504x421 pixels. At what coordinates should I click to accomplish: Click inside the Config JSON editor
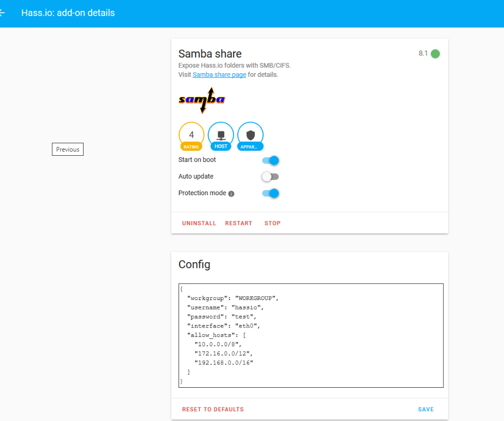(311, 335)
